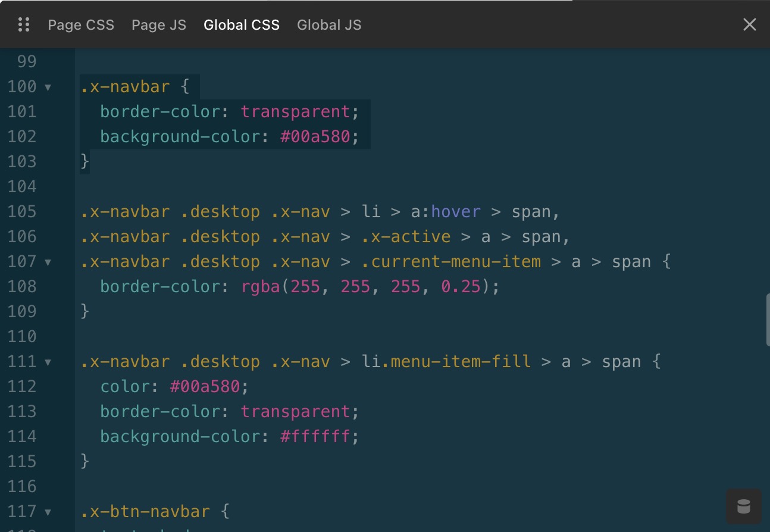Click the editor's vertical scrollbar thumb
The height and width of the screenshot is (532, 770).
click(766, 320)
